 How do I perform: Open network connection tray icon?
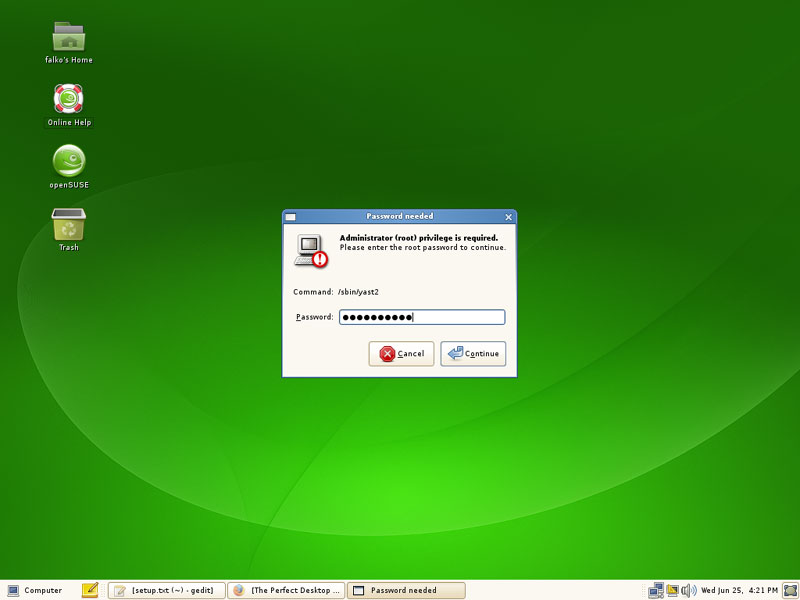click(x=656, y=590)
